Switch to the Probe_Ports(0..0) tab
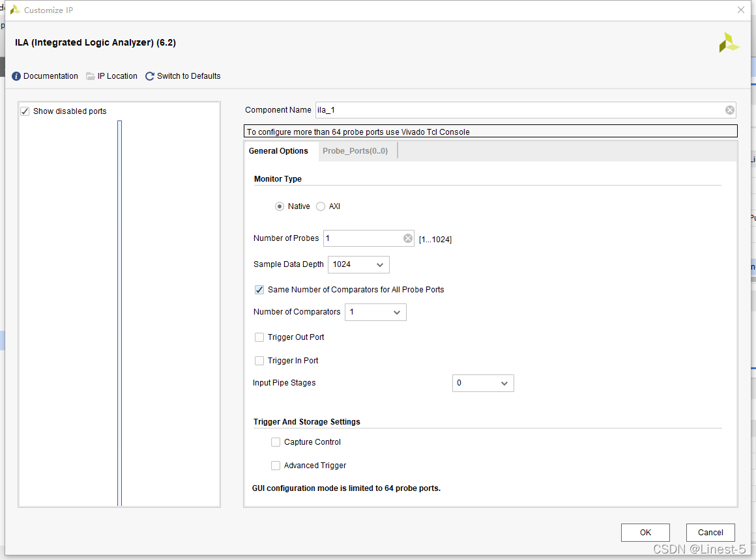This screenshot has width=756, height=560. point(355,151)
